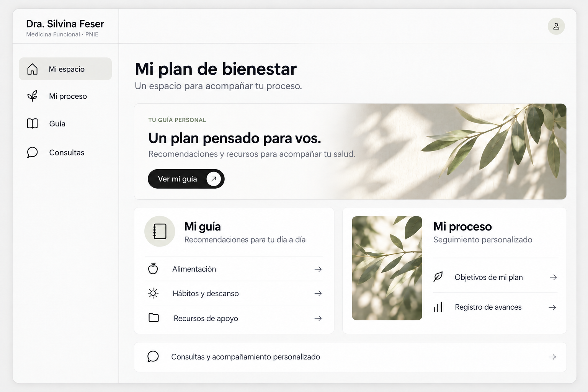Viewport: 588px width, 392px height.
Task: Click the arrow at the end of Recursos de apoyo
Action: coord(318,318)
